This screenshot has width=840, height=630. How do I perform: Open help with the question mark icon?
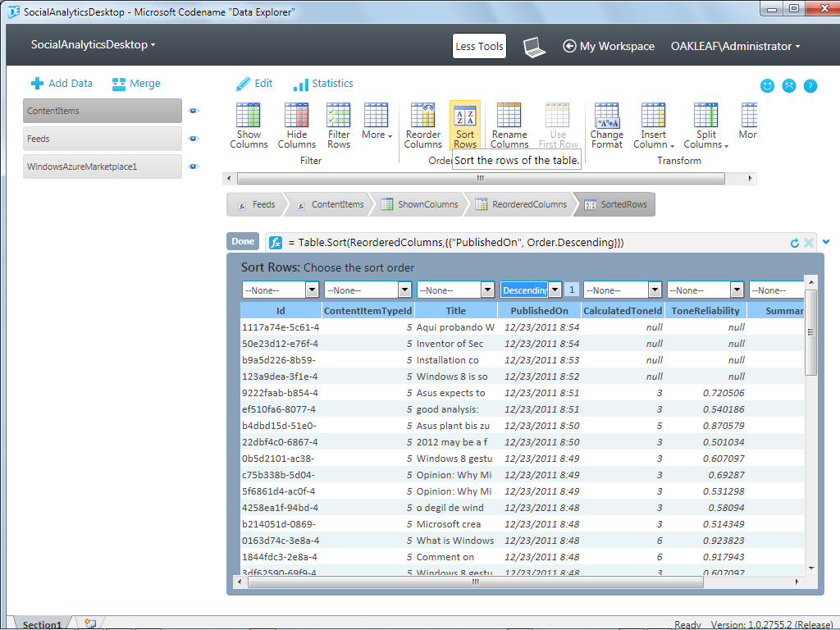(810, 85)
